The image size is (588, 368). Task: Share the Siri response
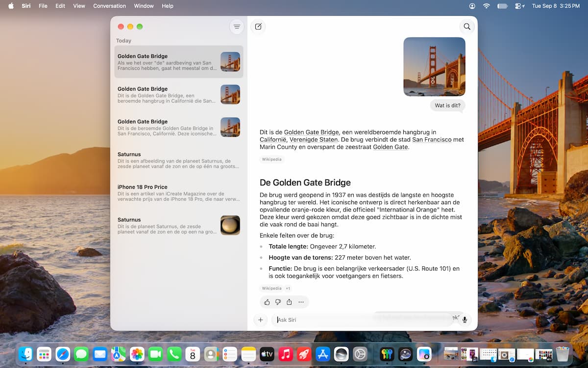point(289,302)
